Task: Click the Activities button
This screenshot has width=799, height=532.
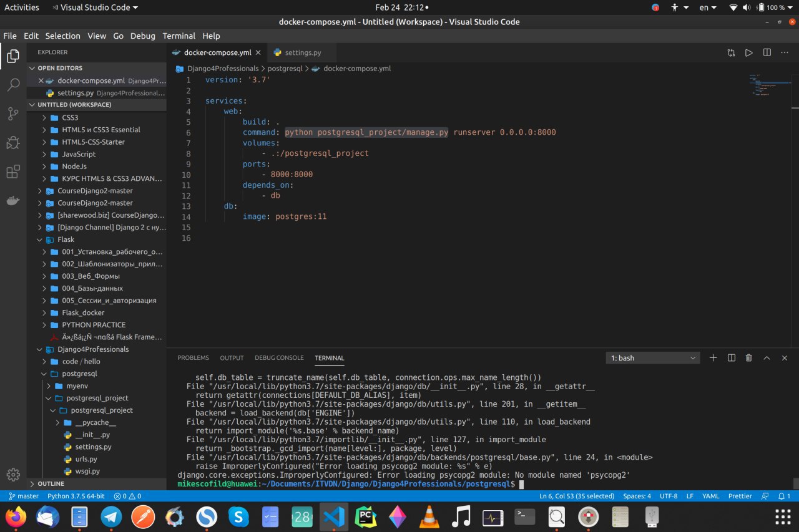Action: (22, 7)
